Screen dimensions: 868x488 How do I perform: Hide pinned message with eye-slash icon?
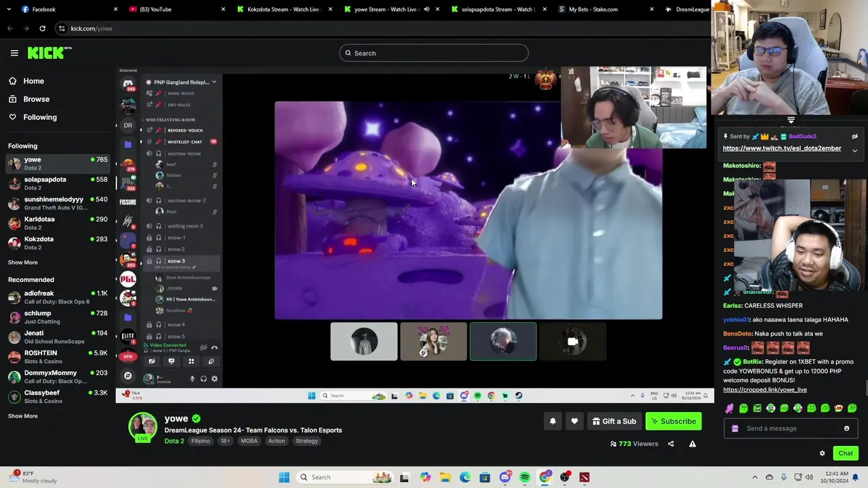tap(854, 137)
